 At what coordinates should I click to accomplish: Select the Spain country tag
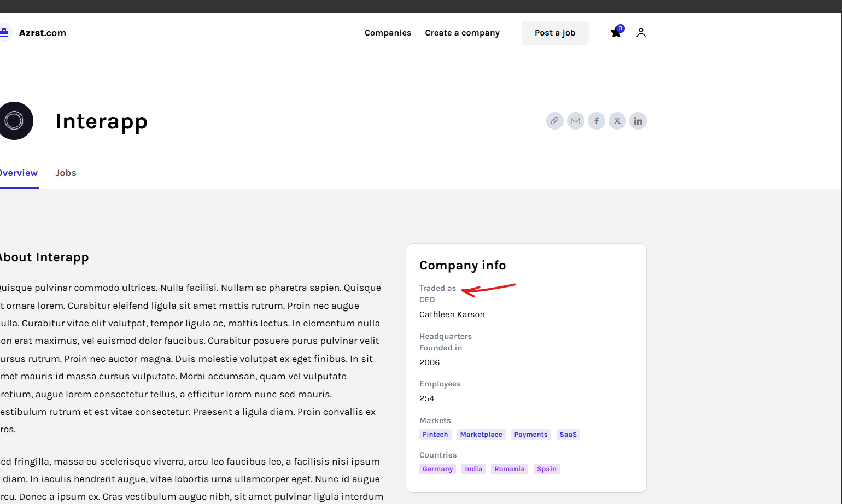tap(547, 469)
